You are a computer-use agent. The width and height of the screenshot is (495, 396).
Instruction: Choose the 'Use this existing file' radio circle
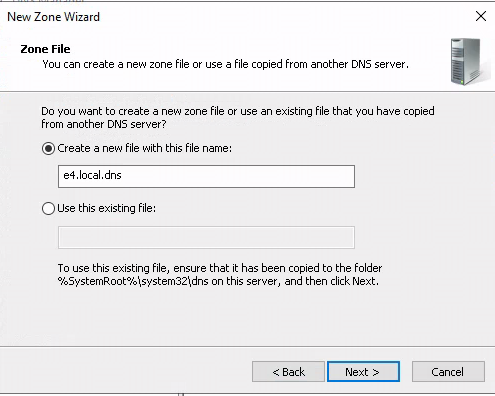click(48, 208)
